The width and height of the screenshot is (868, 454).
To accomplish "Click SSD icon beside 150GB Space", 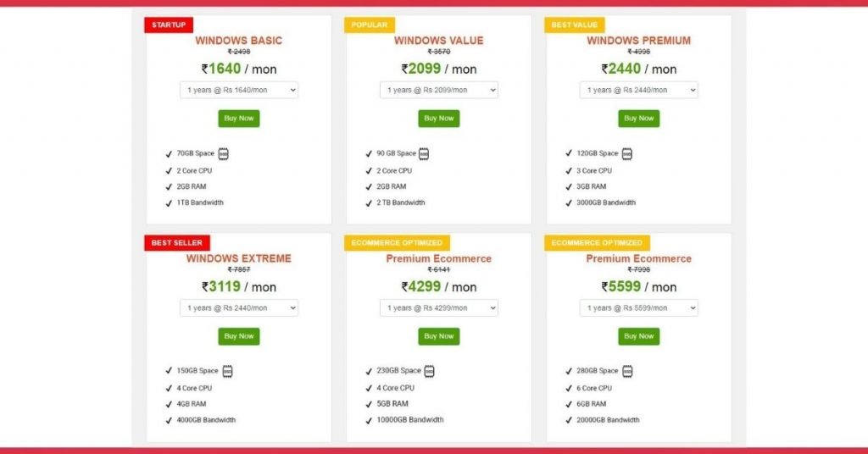I will 227,371.
